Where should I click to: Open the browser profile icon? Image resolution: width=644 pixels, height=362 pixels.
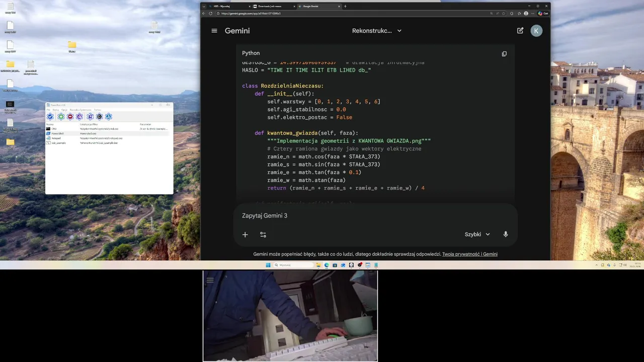coord(526,14)
